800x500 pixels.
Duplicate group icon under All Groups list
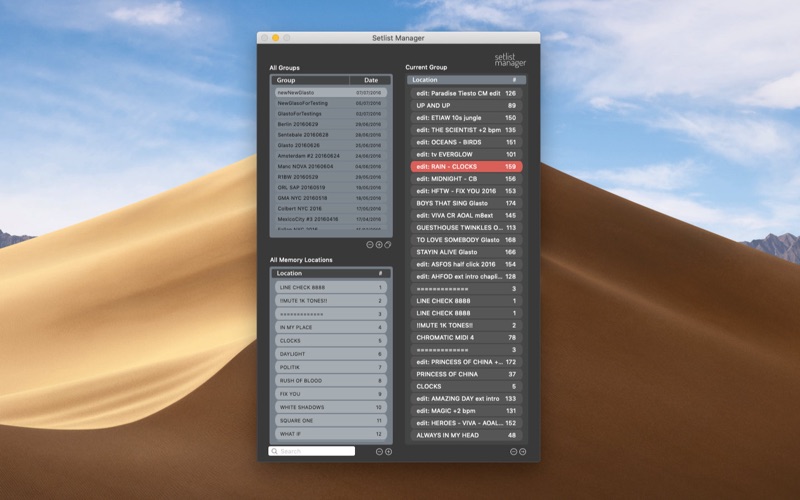388,245
